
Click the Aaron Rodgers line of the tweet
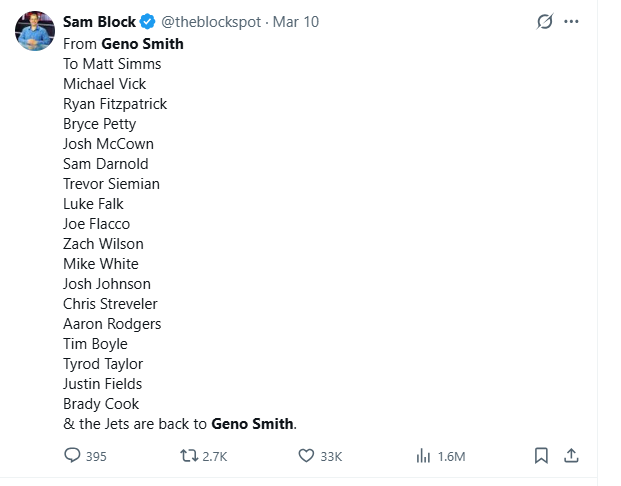coord(112,324)
